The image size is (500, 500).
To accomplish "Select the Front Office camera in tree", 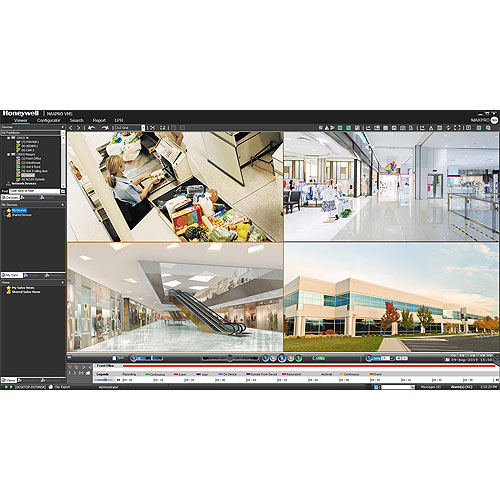I will click(x=31, y=159).
